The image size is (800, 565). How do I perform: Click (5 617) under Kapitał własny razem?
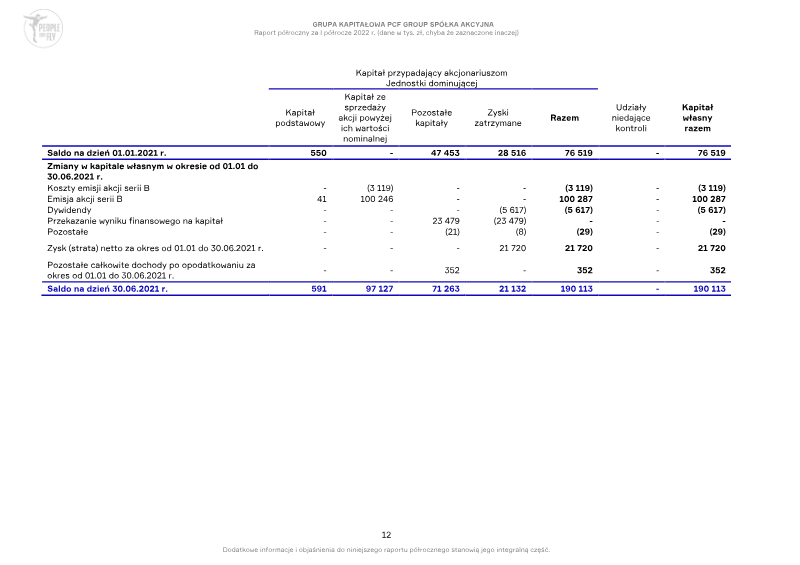[711, 210]
